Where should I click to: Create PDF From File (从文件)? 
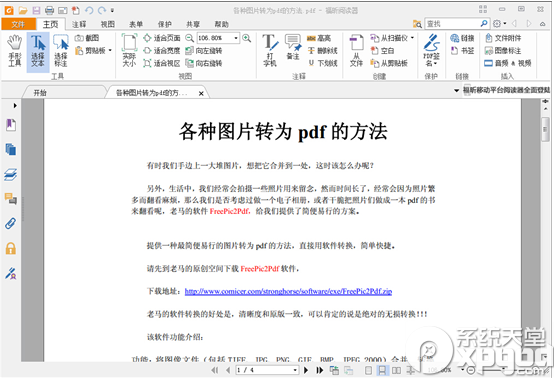[356, 52]
